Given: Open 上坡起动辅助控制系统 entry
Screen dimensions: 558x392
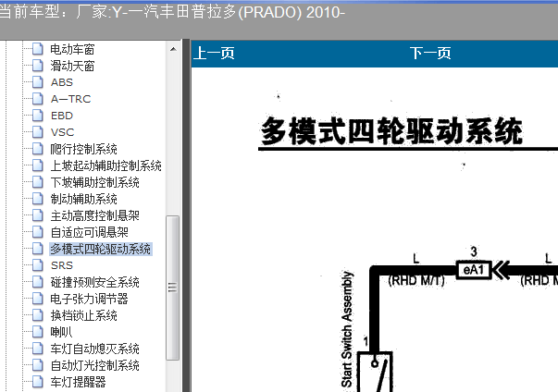Looking at the screenshot, I should tap(106, 165).
